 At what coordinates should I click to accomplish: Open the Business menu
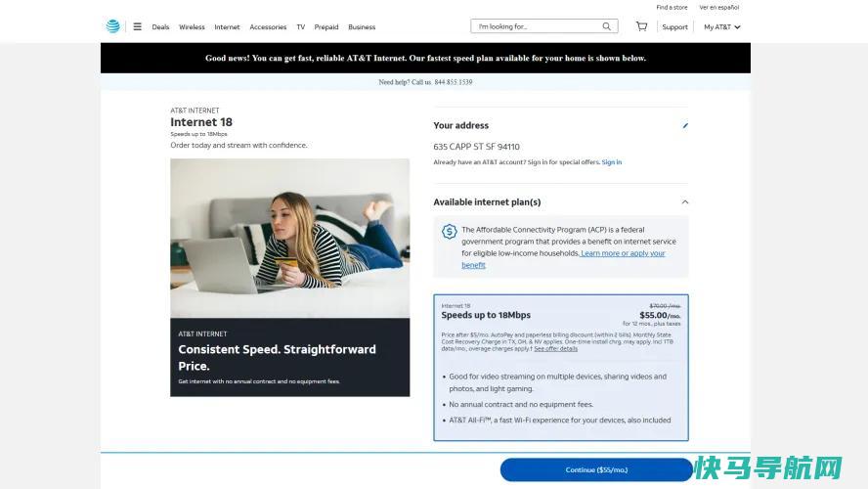362,26
